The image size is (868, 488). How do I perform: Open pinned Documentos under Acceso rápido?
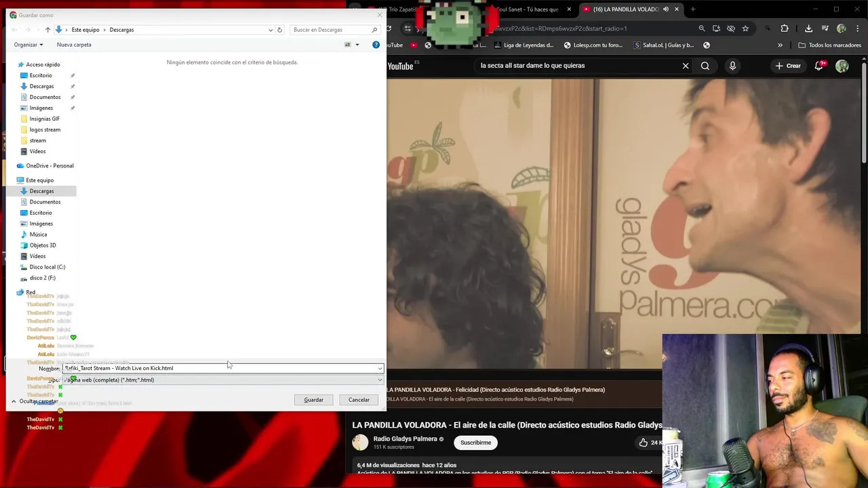point(45,97)
